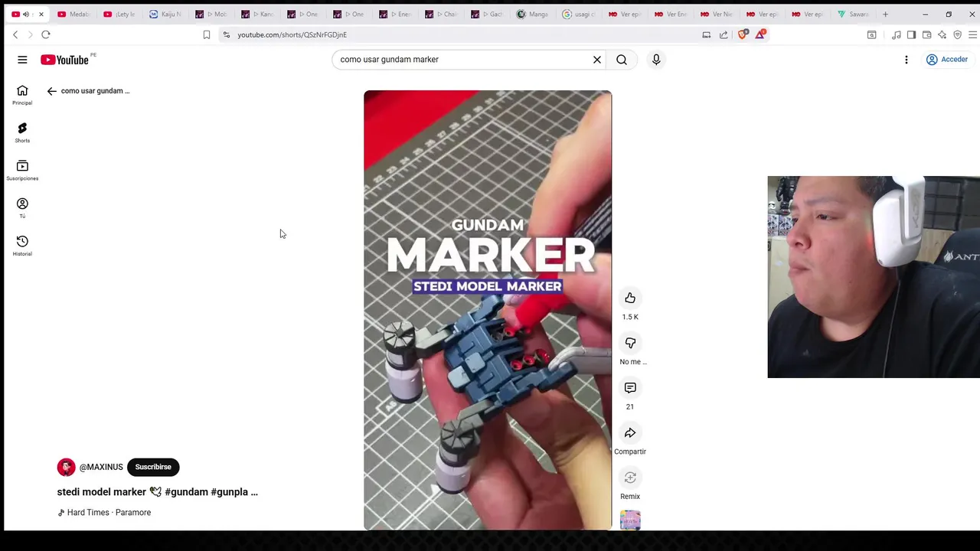Viewport: 980px width, 551px height.
Task: Click Suscribirse to subscribe to MAXINUS
Action: (153, 467)
